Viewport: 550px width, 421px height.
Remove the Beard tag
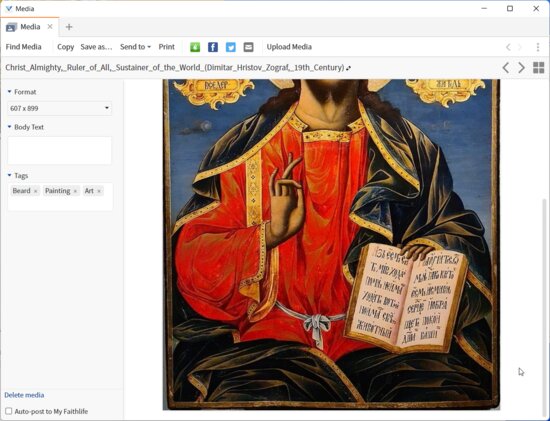pyautogui.click(x=35, y=191)
